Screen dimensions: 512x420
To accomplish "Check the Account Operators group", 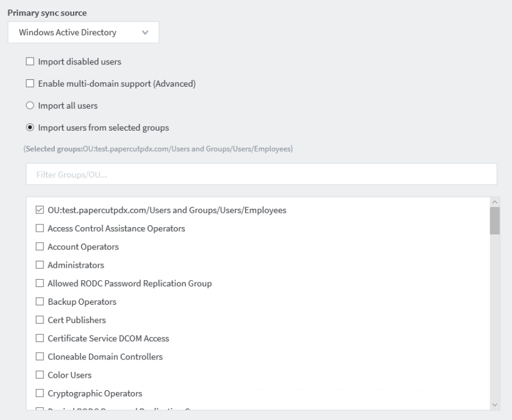I will click(x=39, y=247).
